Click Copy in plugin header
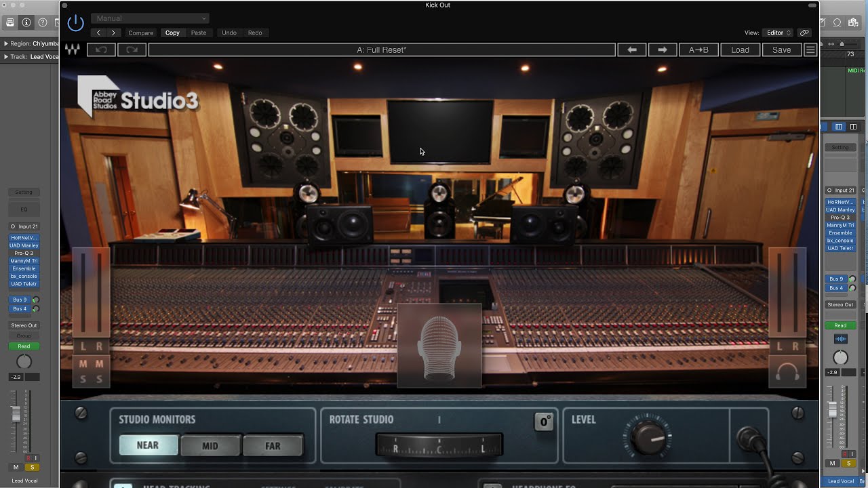868x488 pixels. coord(172,33)
